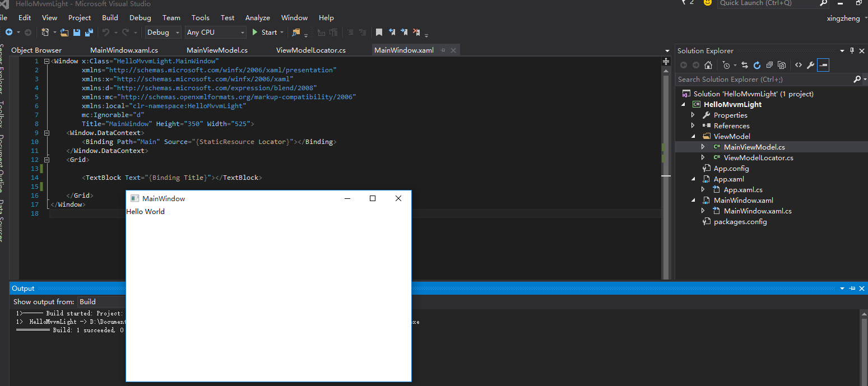Image resolution: width=868 pixels, height=386 pixels.
Task: Click the Pending Changes Filter clock icon
Action: pos(726,65)
